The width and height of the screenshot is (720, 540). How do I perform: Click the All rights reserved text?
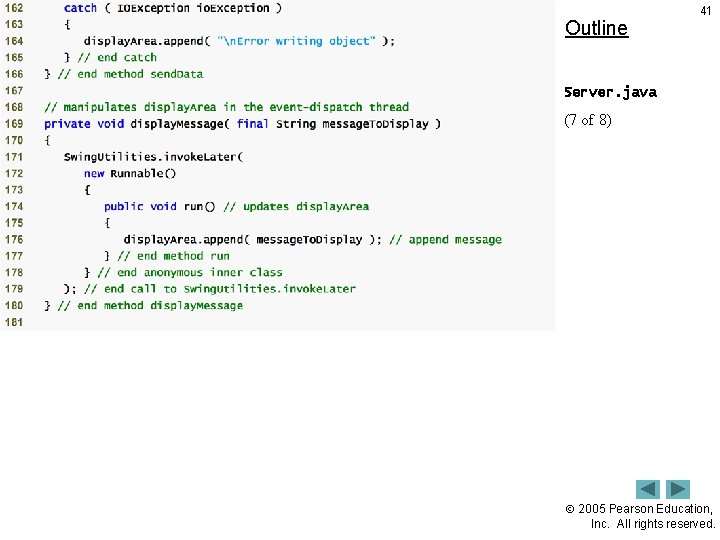(x=665, y=524)
